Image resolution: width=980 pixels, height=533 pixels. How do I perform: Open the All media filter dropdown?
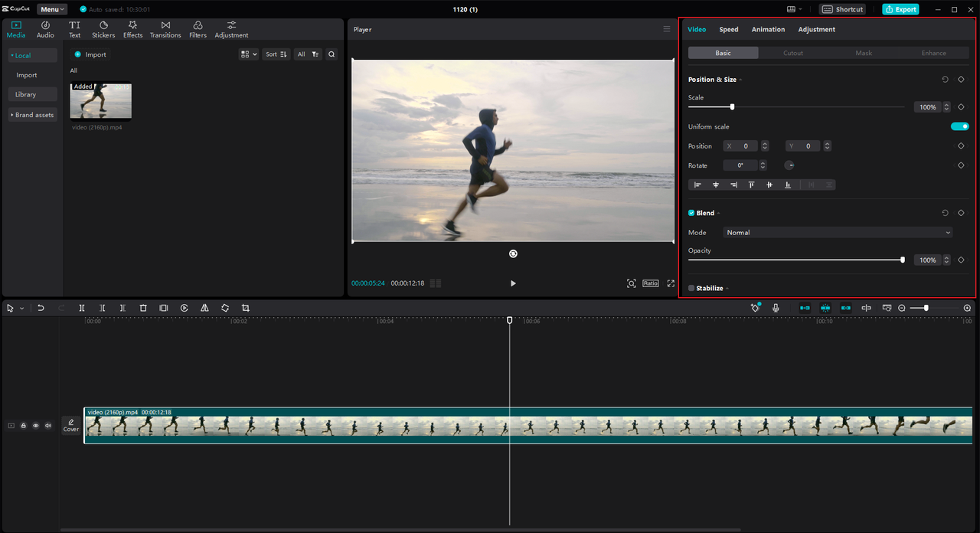point(308,54)
